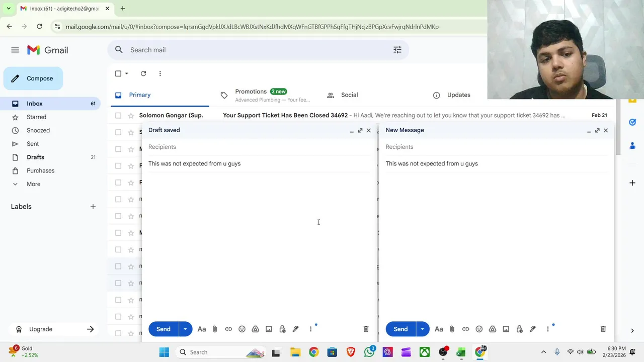Switch to Primary tab
This screenshot has height=362, width=644.
(x=160, y=95)
